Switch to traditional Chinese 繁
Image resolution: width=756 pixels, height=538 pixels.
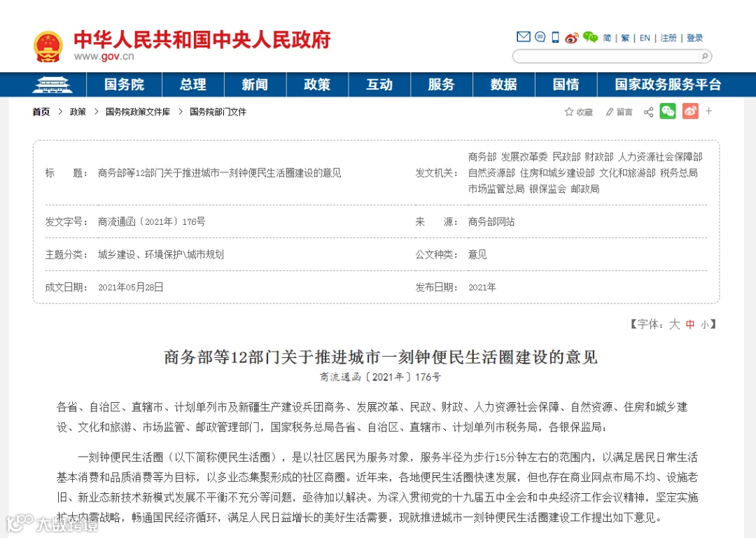625,38
